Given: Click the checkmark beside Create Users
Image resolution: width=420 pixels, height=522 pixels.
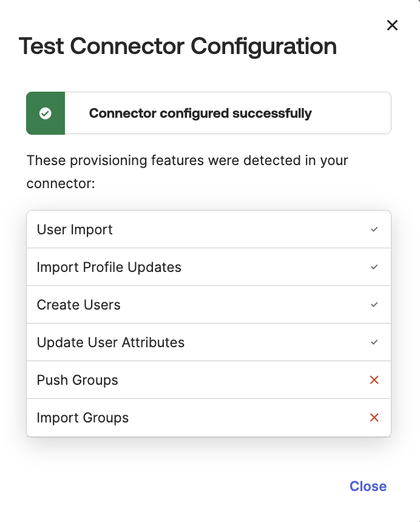Looking at the screenshot, I should pyautogui.click(x=374, y=305).
